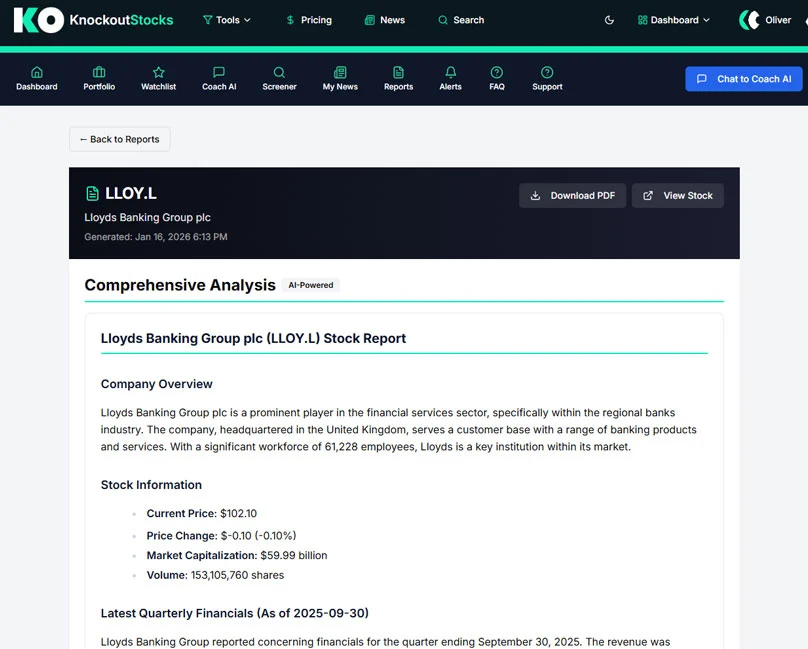Image resolution: width=808 pixels, height=649 pixels.
Task: Click the Download PDF button
Action: click(572, 196)
